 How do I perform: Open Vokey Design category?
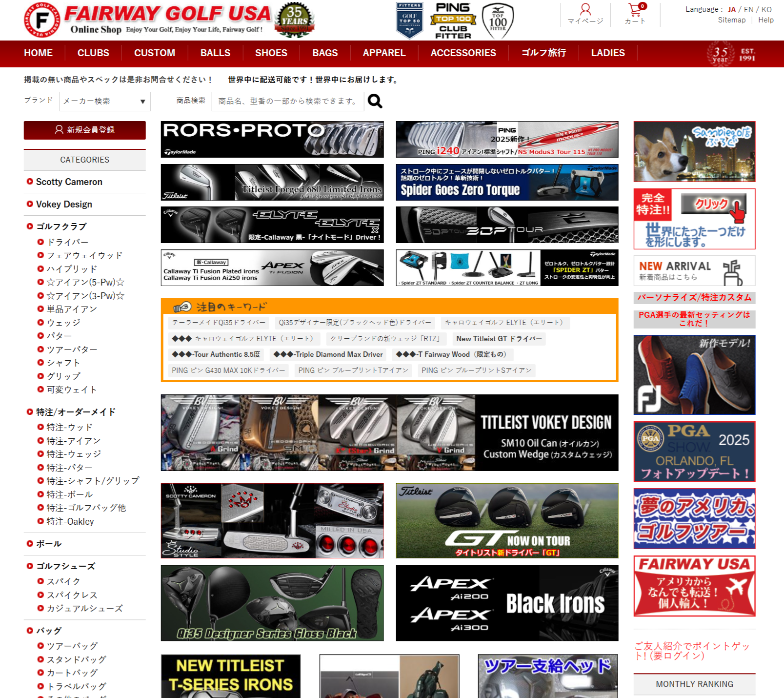64,204
